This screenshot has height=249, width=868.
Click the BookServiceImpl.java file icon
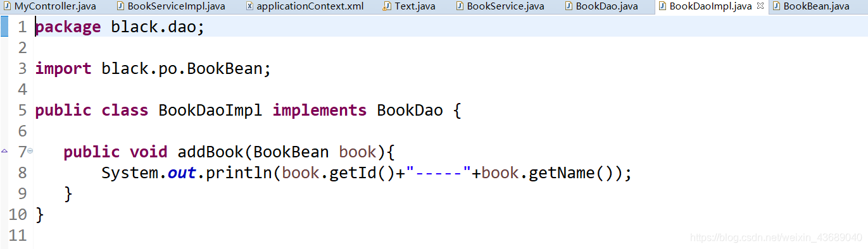pyautogui.click(x=121, y=6)
